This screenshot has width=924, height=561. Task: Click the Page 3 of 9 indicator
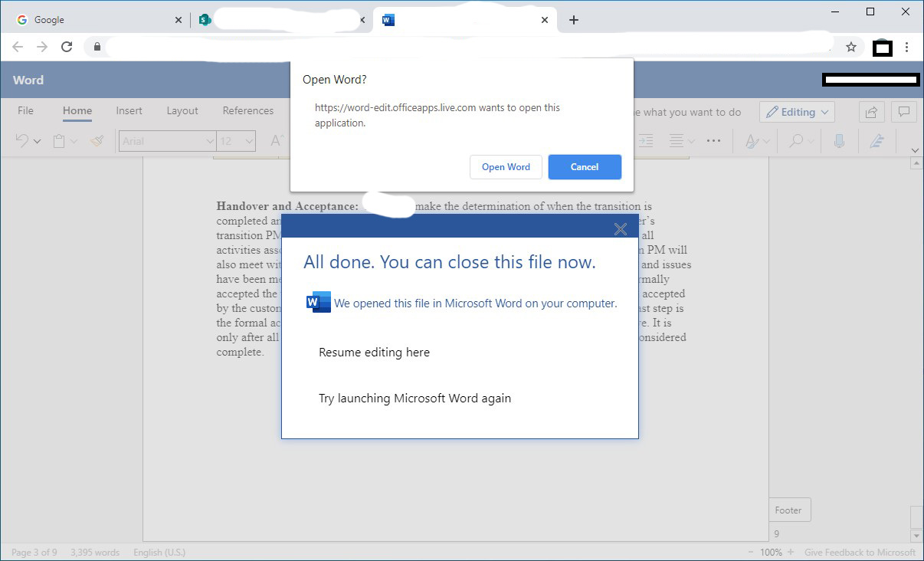point(34,553)
